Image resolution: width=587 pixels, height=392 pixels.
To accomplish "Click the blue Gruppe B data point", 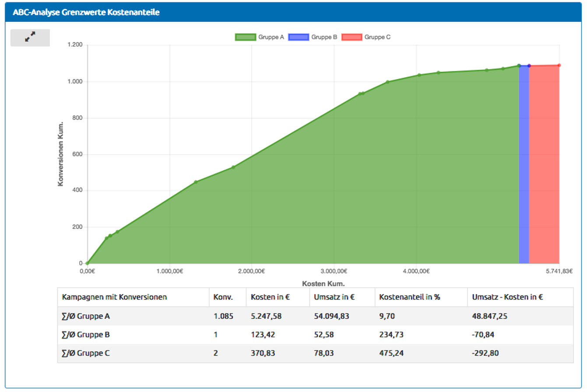I will 529,66.
